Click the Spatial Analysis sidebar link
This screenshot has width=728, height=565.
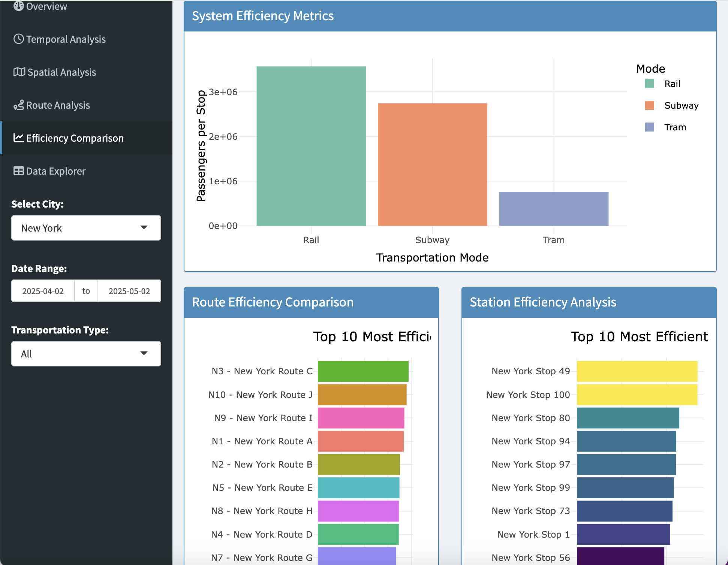(x=61, y=72)
